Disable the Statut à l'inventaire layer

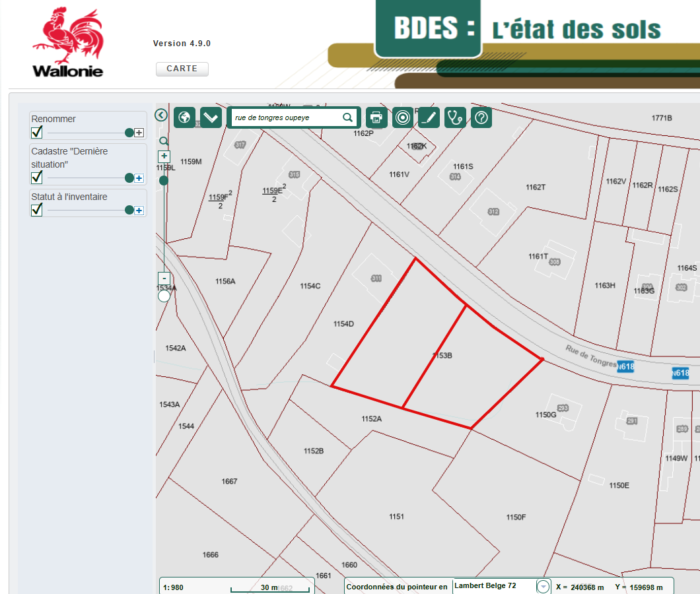click(x=37, y=210)
